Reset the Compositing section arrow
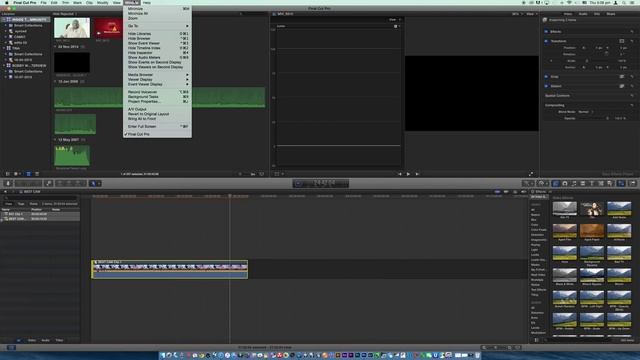640x360 pixels. coord(632,105)
